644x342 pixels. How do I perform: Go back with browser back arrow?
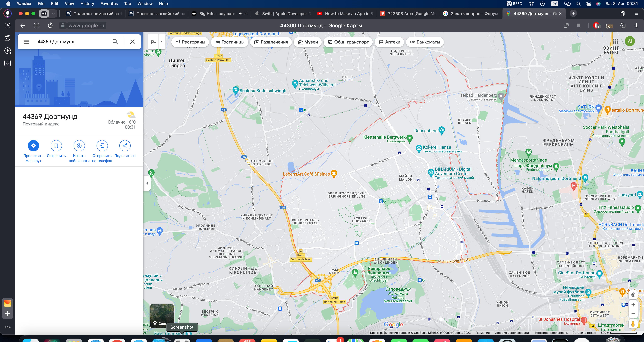click(22, 25)
